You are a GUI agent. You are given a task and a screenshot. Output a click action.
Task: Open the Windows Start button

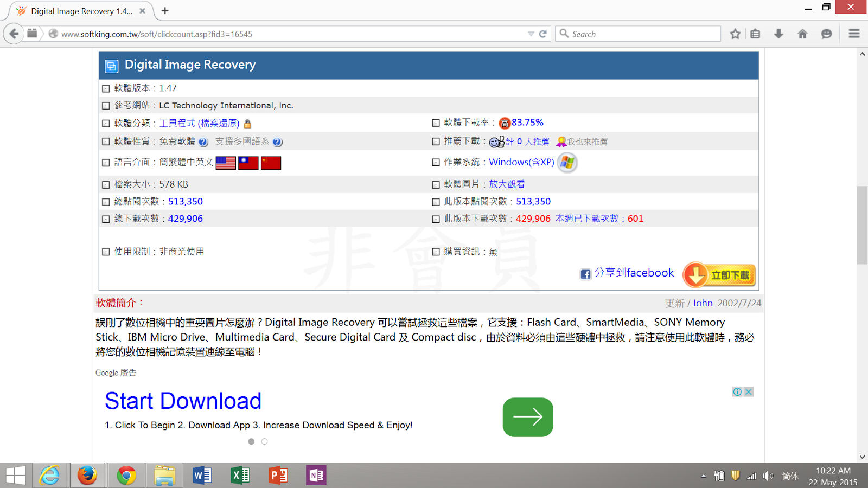pyautogui.click(x=16, y=476)
